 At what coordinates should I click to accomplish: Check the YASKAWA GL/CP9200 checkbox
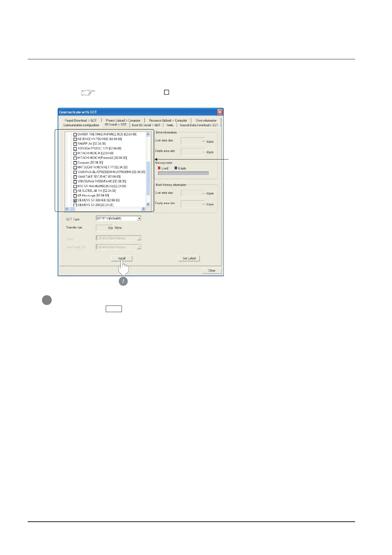click(75, 172)
